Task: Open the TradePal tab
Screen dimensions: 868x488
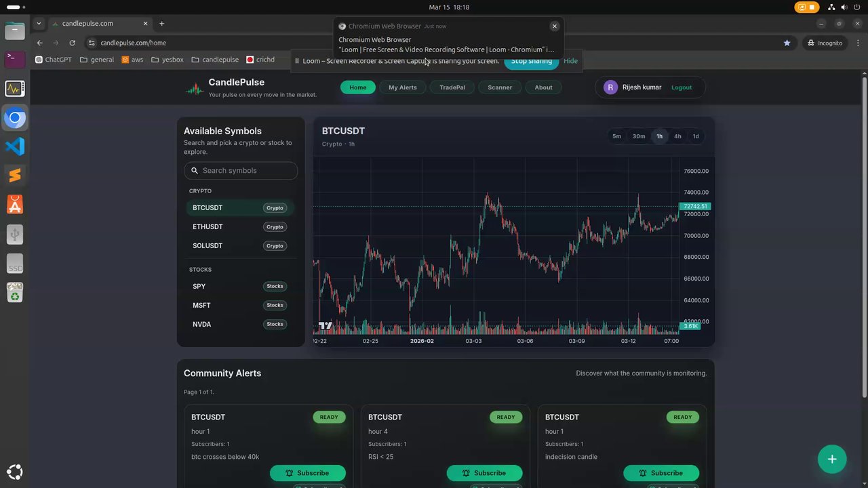Action: click(x=452, y=87)
